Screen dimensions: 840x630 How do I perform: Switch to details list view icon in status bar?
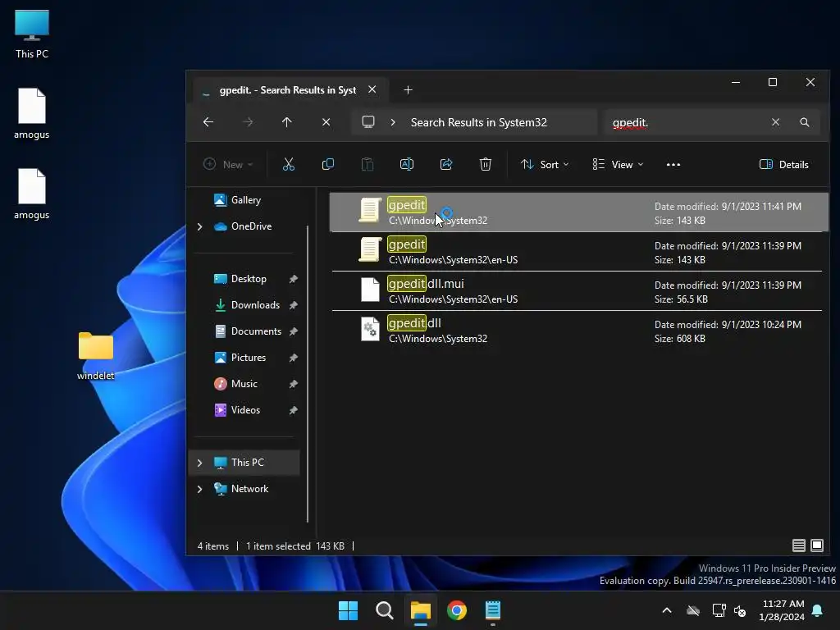(x=799, y=546)
